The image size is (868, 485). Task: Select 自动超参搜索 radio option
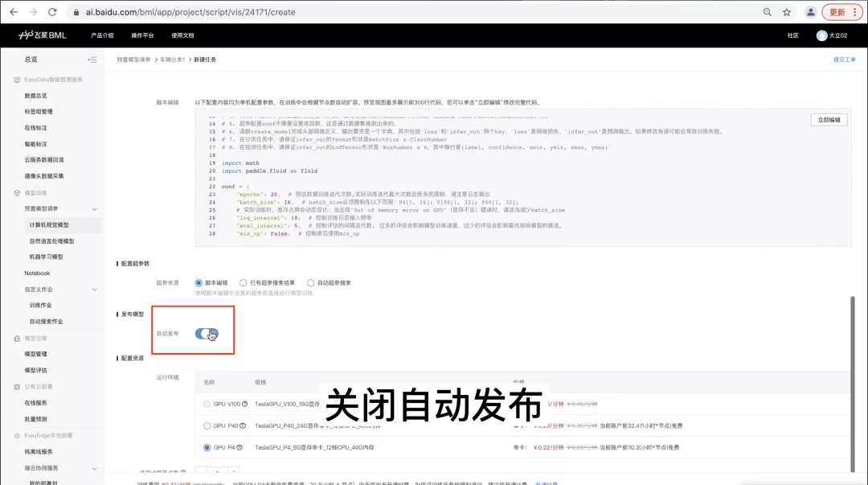(x=310, y=282)
